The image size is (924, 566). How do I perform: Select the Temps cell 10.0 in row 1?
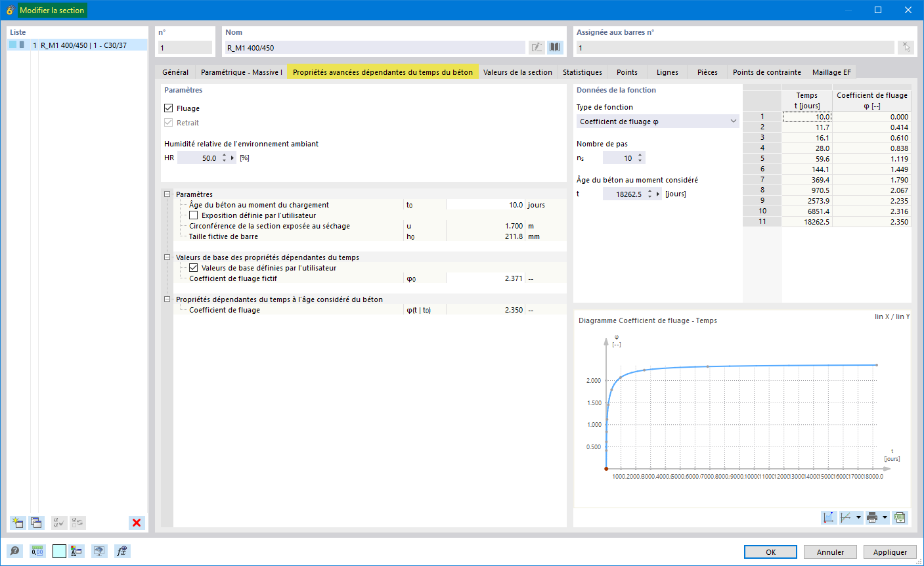click(x=806, y=117)
